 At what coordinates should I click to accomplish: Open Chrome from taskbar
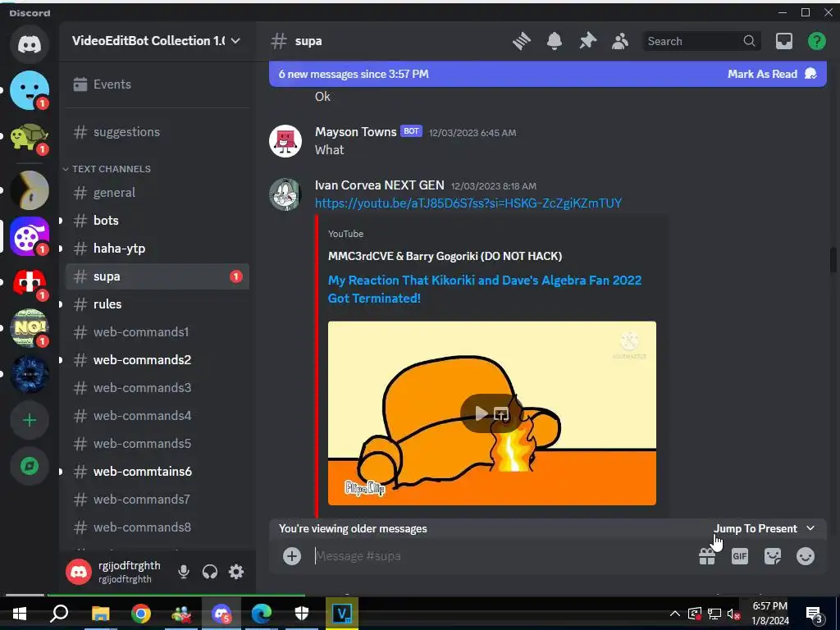pyautogui.click(x=140, y=614)
